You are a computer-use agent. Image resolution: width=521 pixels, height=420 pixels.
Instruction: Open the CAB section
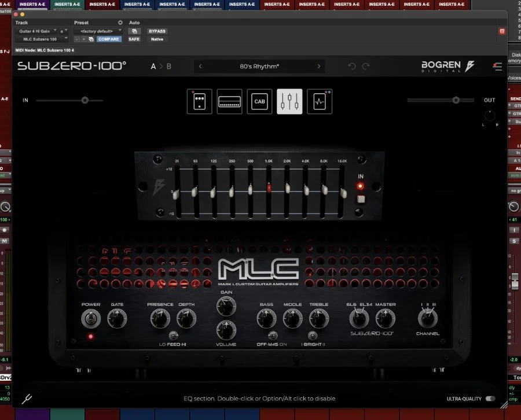point(259,102)
